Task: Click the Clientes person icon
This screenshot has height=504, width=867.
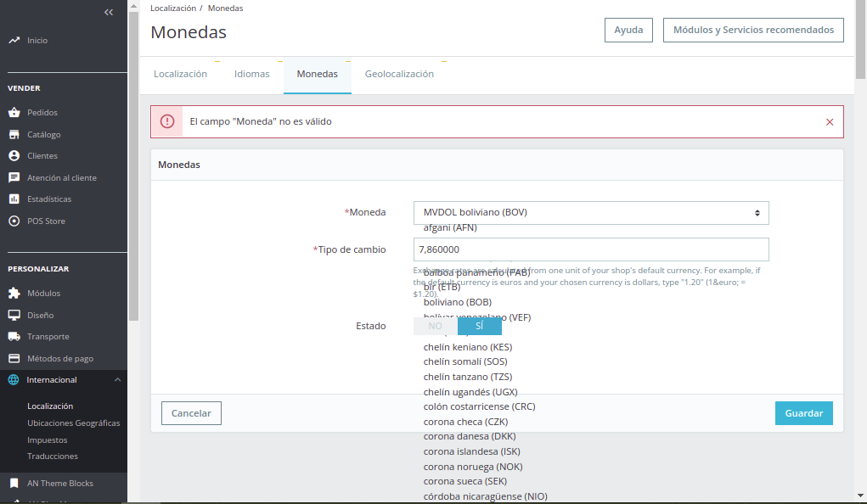Action: tap(14, 156)
